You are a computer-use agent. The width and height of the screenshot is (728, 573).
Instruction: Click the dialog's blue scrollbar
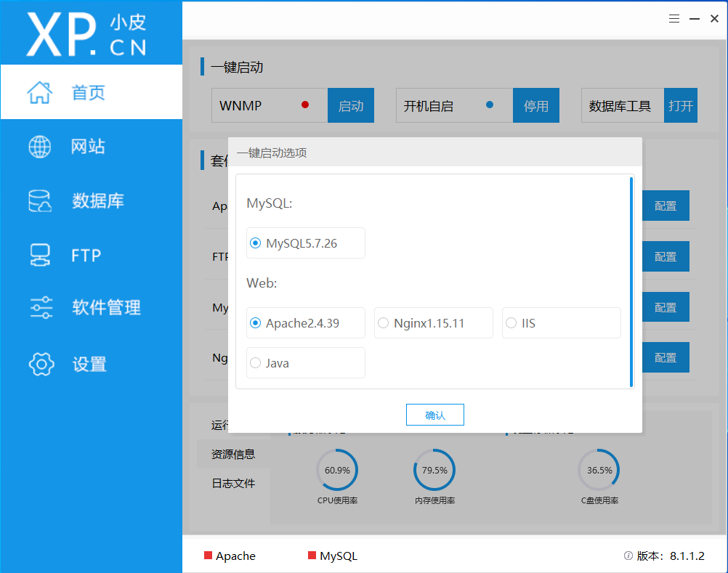[x=631, y=282]
